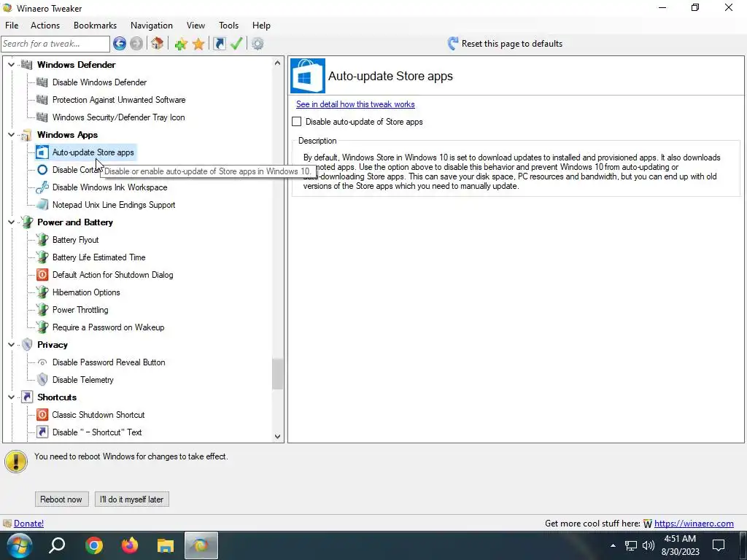Collapse the Power and Battery tree group

pos(11,222)
